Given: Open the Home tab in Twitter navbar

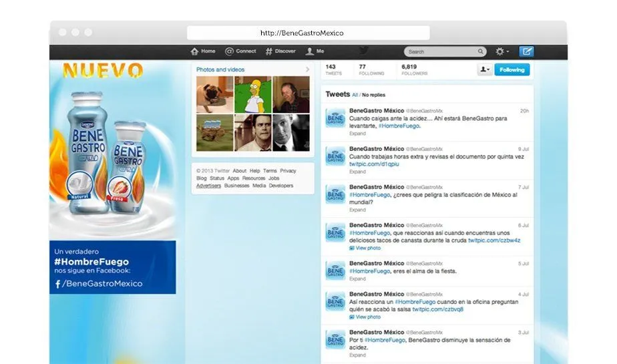Looking at the screenshot, I should (x=202, y=51).
